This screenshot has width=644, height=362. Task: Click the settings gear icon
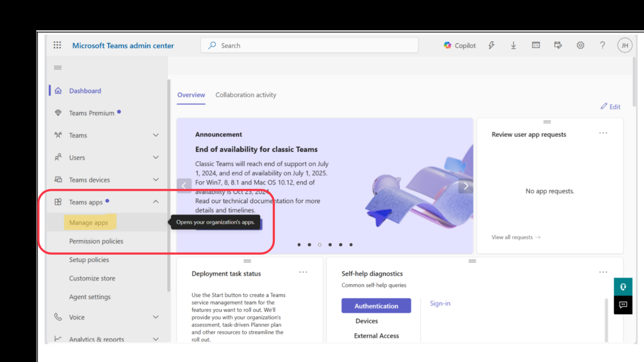(580, 46)
